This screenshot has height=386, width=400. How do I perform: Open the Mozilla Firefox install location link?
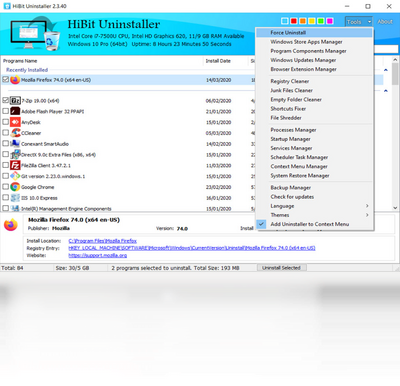click(x=102, y=241)
